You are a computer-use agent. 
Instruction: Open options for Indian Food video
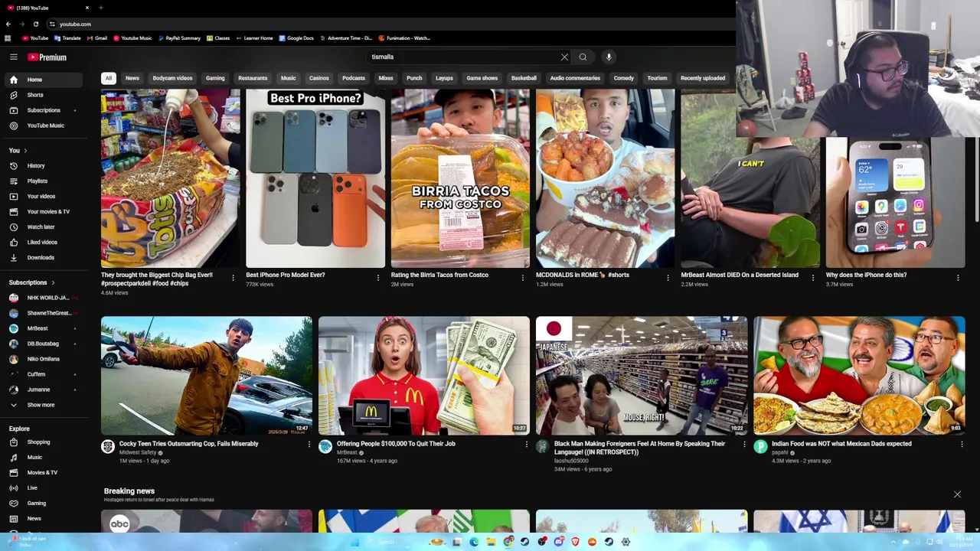(x=962, y=444)
